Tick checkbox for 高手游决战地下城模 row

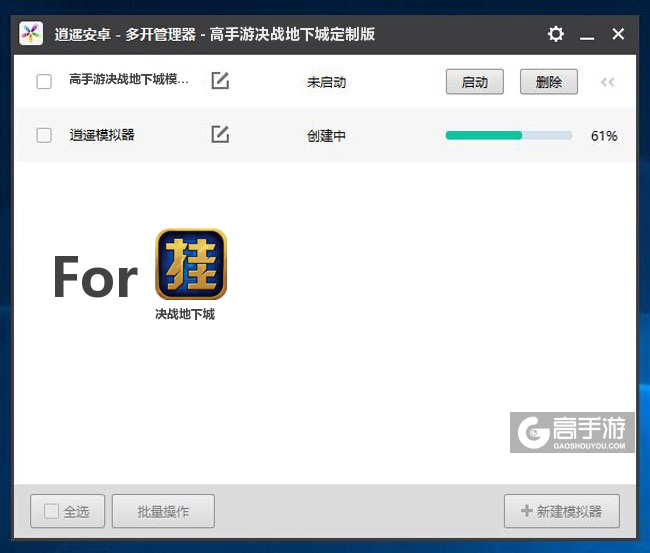[44, 81]
